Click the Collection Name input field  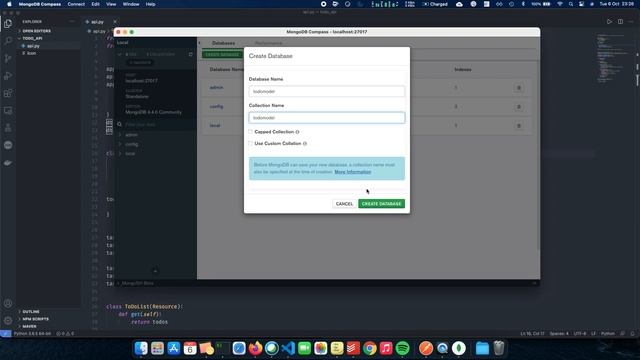coord(327,118)
